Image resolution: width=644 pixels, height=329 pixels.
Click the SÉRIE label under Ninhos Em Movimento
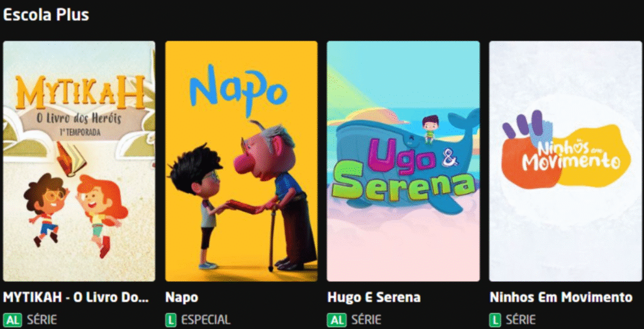pyautogui.click(x=520, y=320)
